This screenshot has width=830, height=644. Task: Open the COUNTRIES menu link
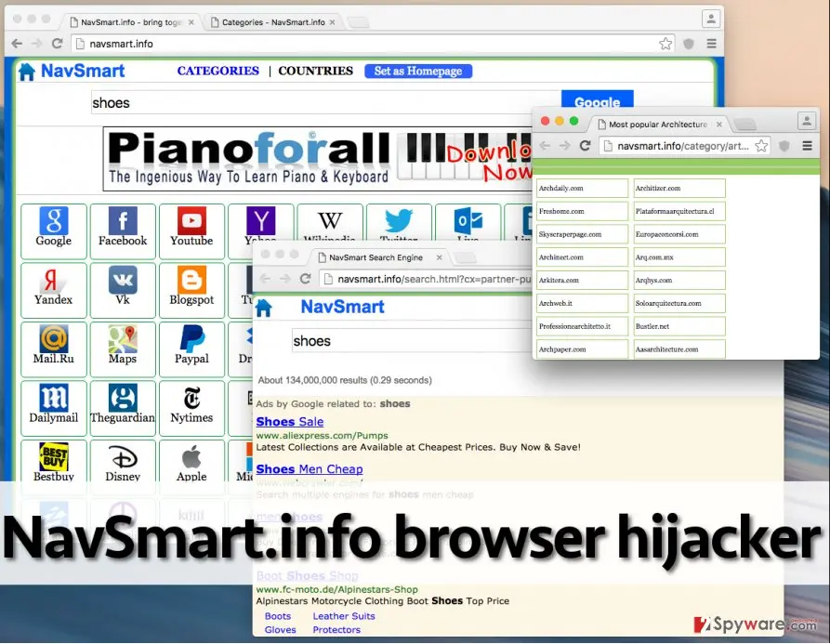315,71
